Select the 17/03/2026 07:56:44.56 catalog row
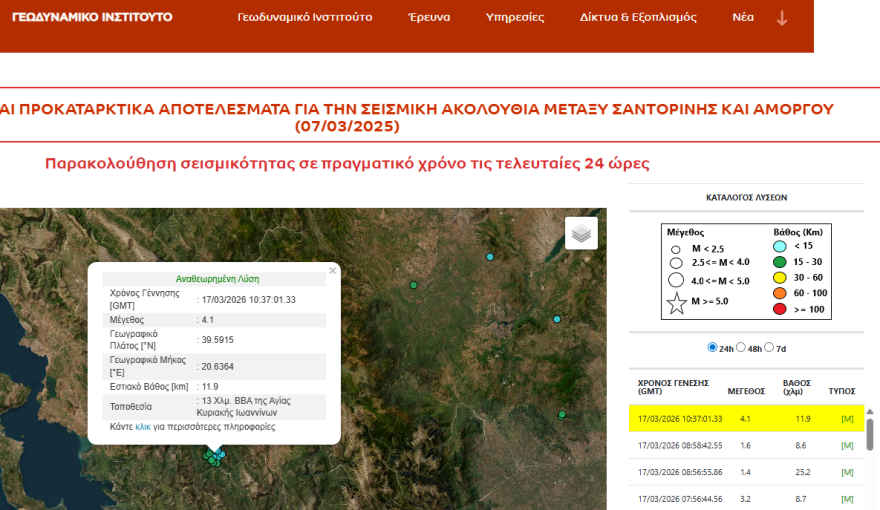This screenshot has height=510, width=880. (x=746, y=499)
